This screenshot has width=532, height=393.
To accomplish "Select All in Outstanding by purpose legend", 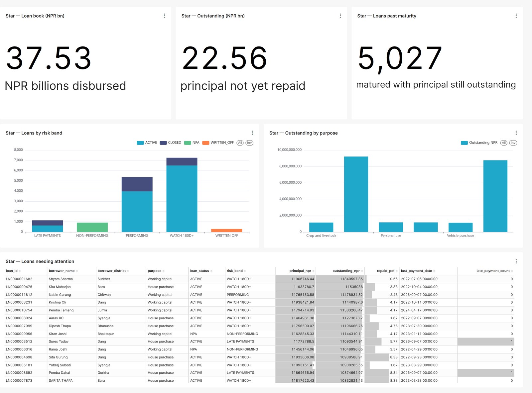I will 504,143.
